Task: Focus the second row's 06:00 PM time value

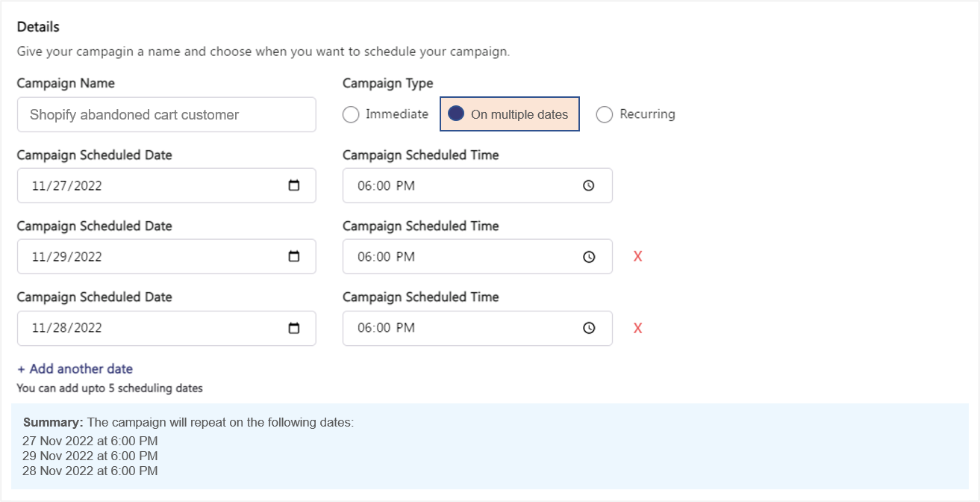Action: click(386, 257)
